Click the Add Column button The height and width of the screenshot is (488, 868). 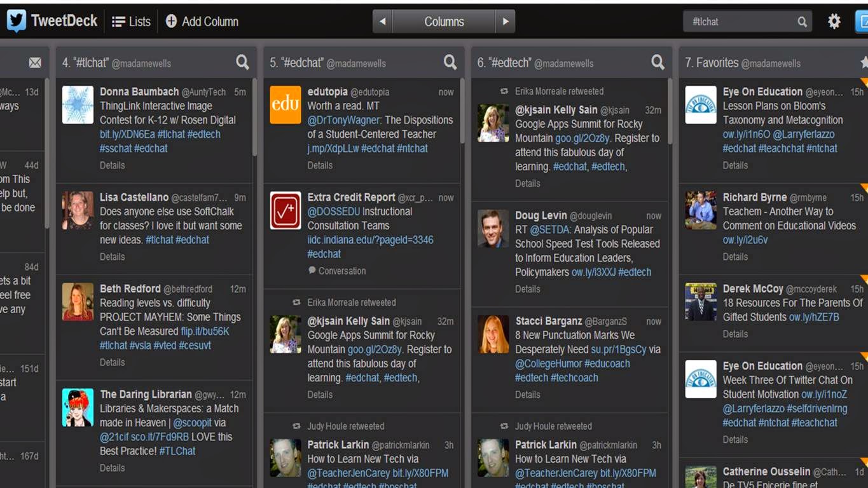point(202,22)
